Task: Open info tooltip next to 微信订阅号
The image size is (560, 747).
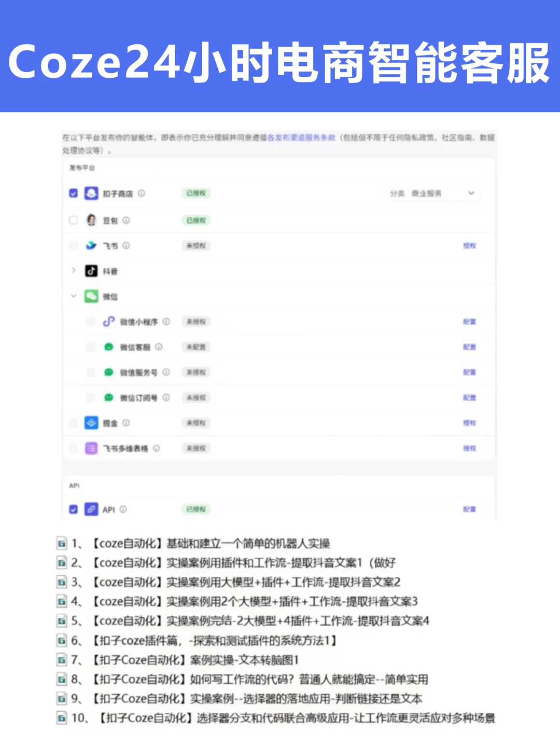Action: 166,397
